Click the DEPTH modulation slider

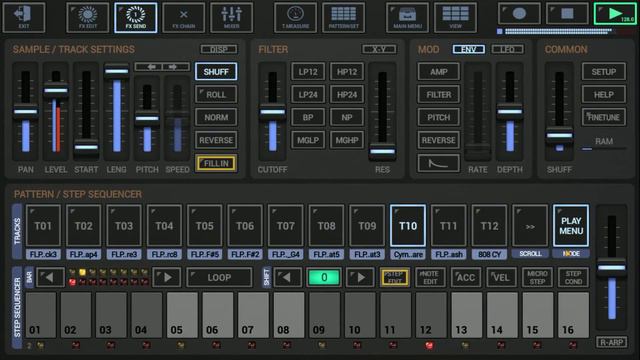[510, 111]
